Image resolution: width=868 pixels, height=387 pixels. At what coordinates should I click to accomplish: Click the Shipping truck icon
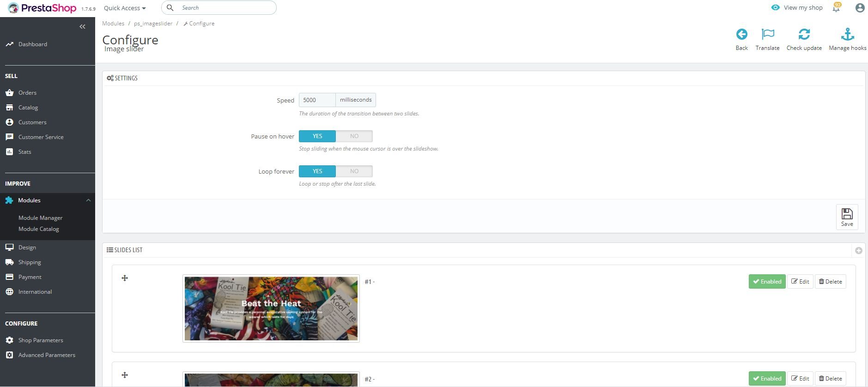coord(9,262)
